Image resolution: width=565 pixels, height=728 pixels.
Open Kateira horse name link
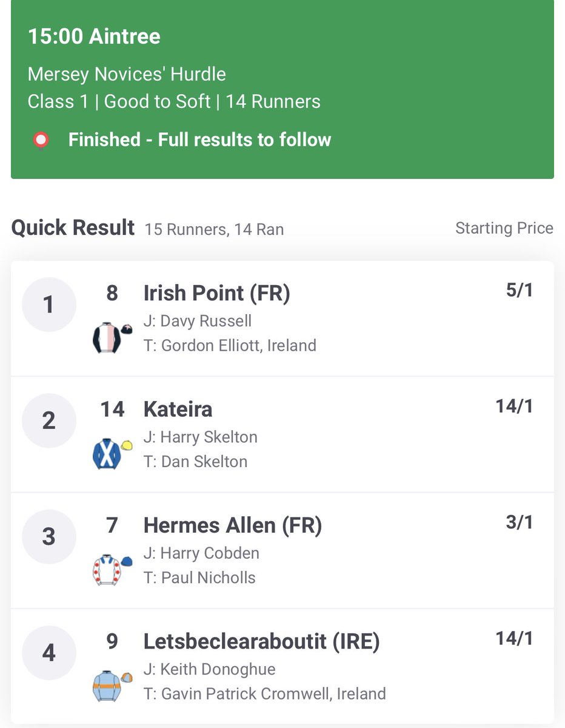tap(178, 409)
